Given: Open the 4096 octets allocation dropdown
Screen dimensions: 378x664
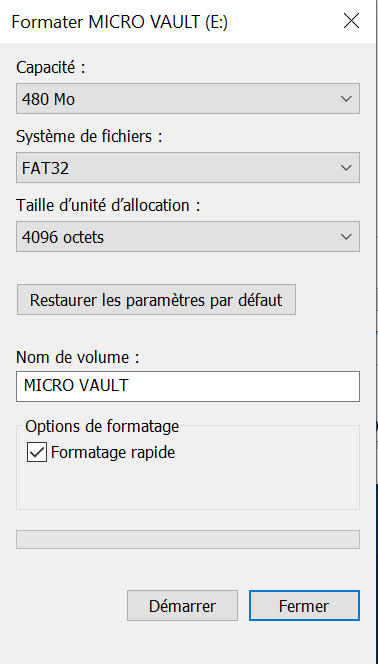Looking at the screenshot, I should pos(188,237).
